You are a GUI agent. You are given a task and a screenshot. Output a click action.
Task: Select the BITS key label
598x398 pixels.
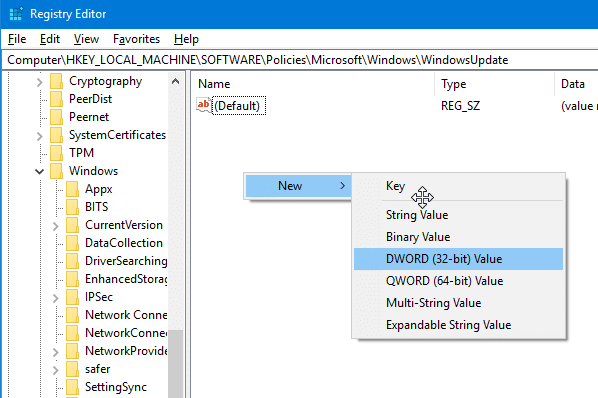pos(96,207)
